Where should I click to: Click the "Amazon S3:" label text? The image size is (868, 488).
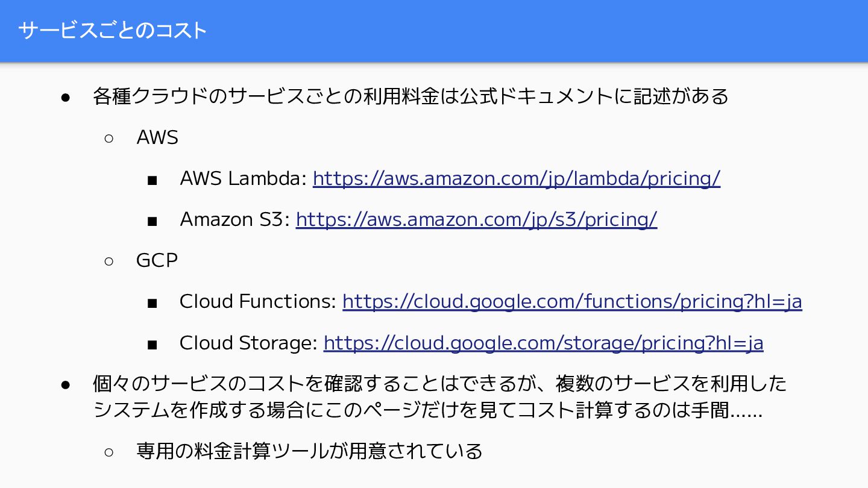[x=235, y=219]
